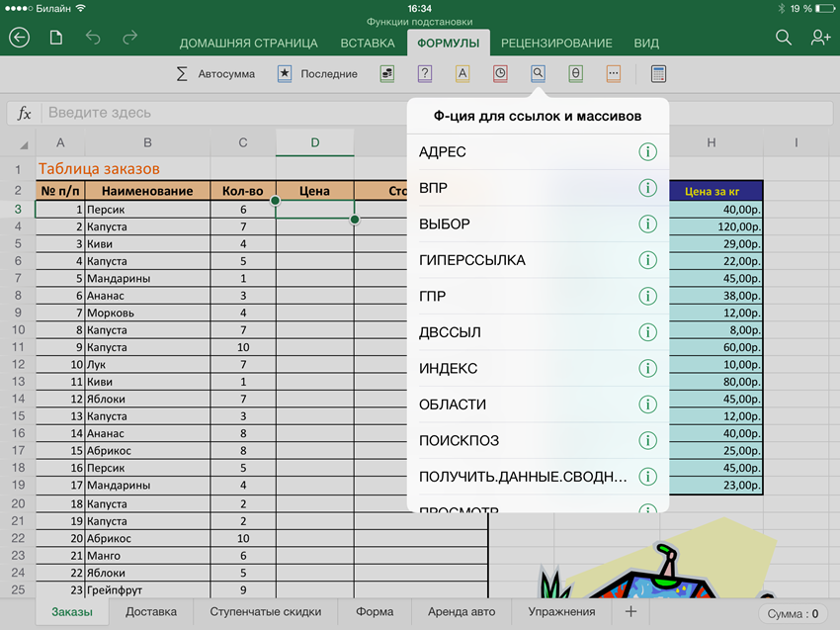This screenshot has width=840, height=630.
Task: Open the Text functions icon
Action: 462,74
